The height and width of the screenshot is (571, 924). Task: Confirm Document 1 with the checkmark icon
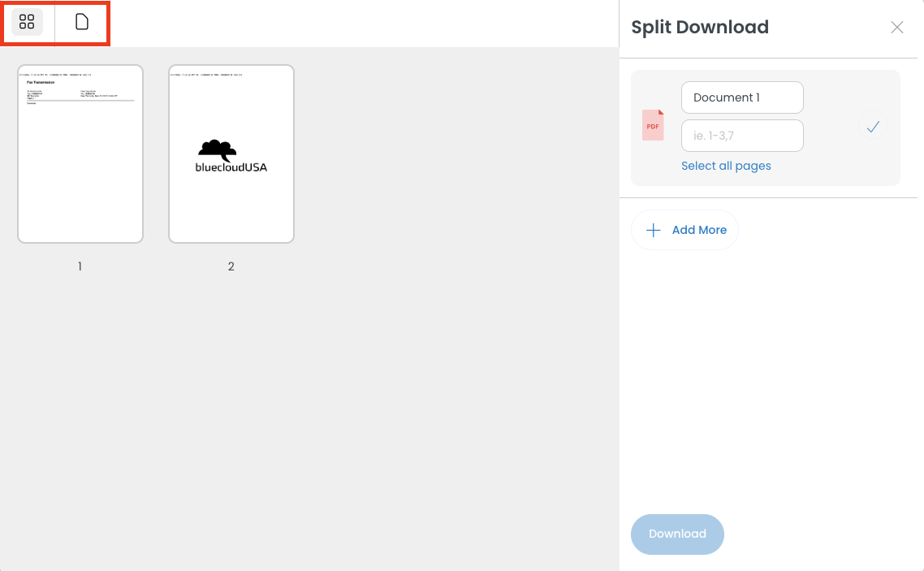pos(873,127)
